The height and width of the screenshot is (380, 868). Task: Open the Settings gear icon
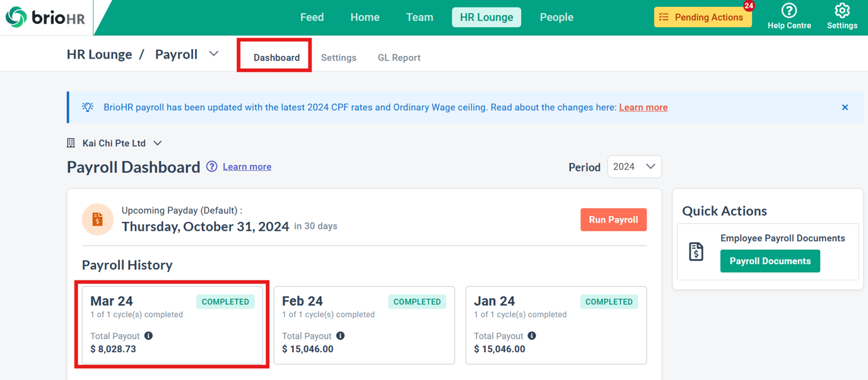(842, 11)
